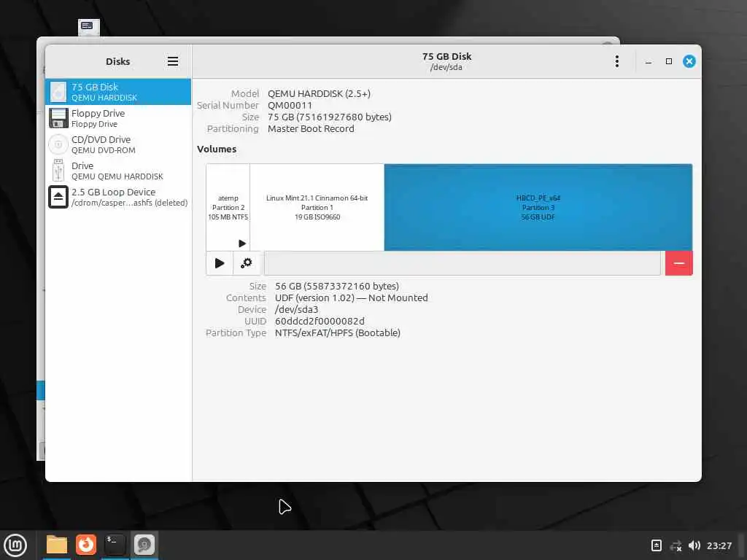
Task: Click the CD/DVD disc icon
Action: 58,144
